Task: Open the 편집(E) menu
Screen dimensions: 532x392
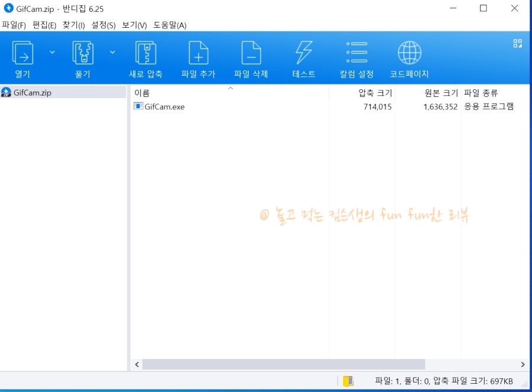Action: click(44, 25)
